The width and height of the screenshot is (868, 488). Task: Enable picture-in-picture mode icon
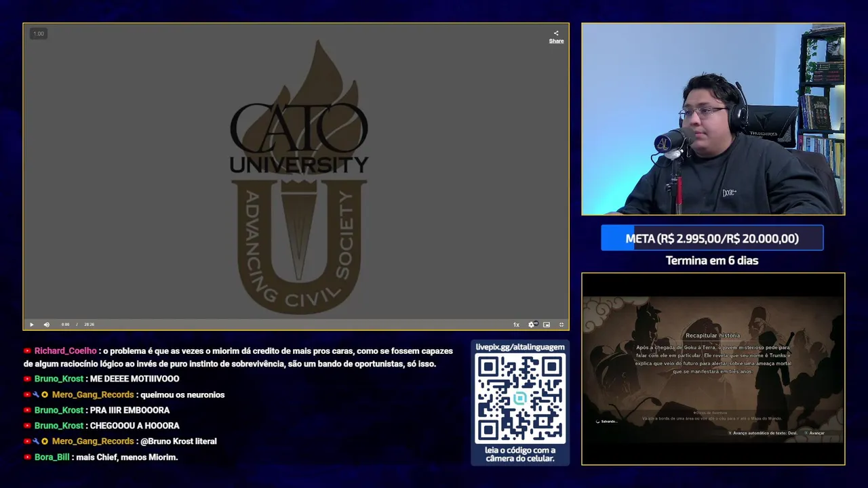coord(547,325)
